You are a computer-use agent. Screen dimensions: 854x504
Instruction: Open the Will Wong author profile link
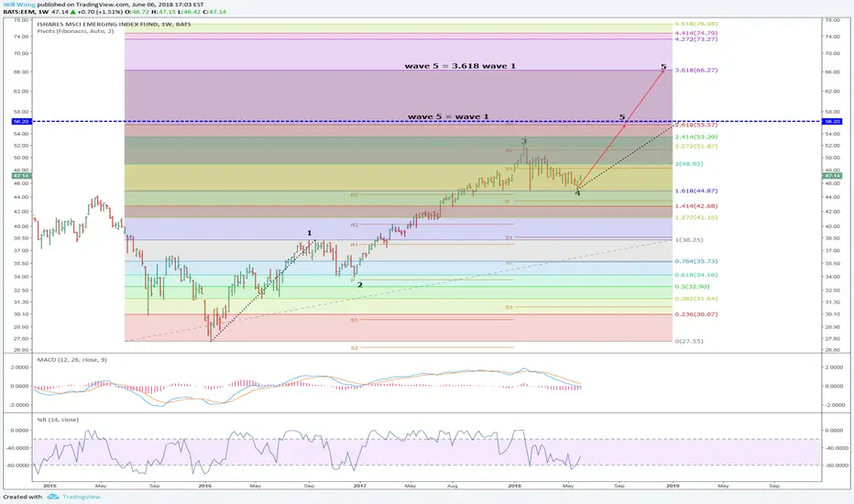click(19, 5)
